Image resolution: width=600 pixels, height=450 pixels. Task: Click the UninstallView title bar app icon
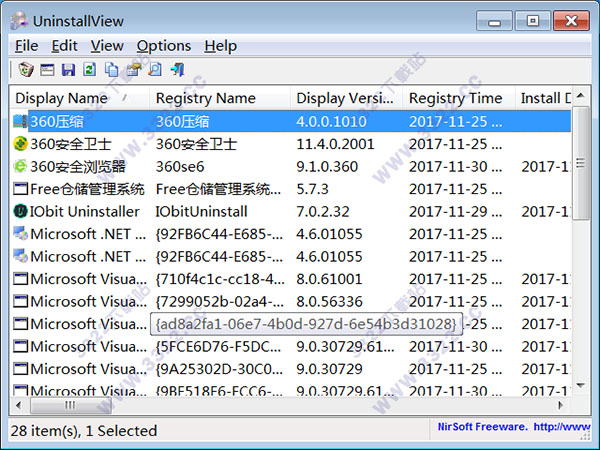tap(19, 21)
